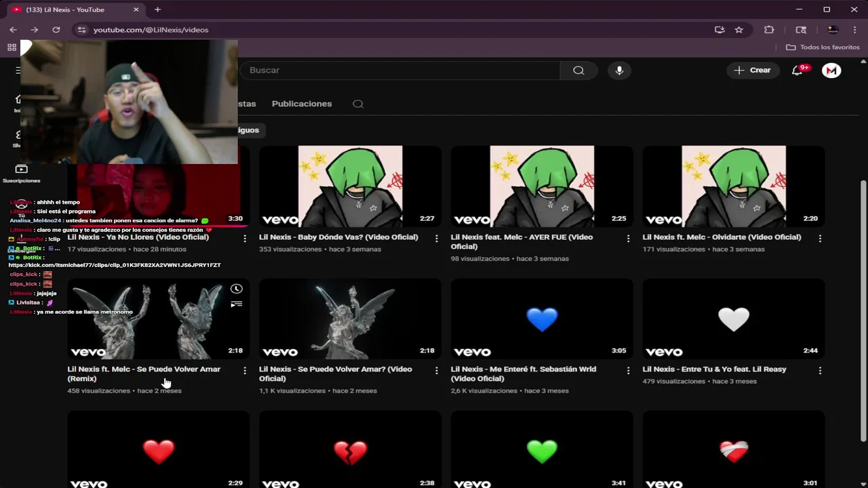Open options menu for Olvidarte video
This screenshot has width=868, height=488.
[820, 239]
